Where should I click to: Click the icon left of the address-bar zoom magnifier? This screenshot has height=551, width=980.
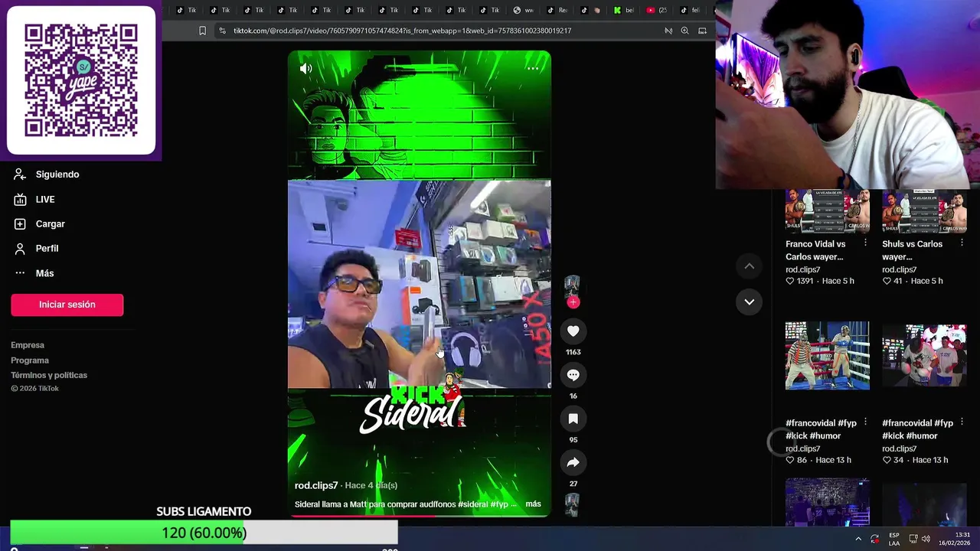click(x=668, y=31)
